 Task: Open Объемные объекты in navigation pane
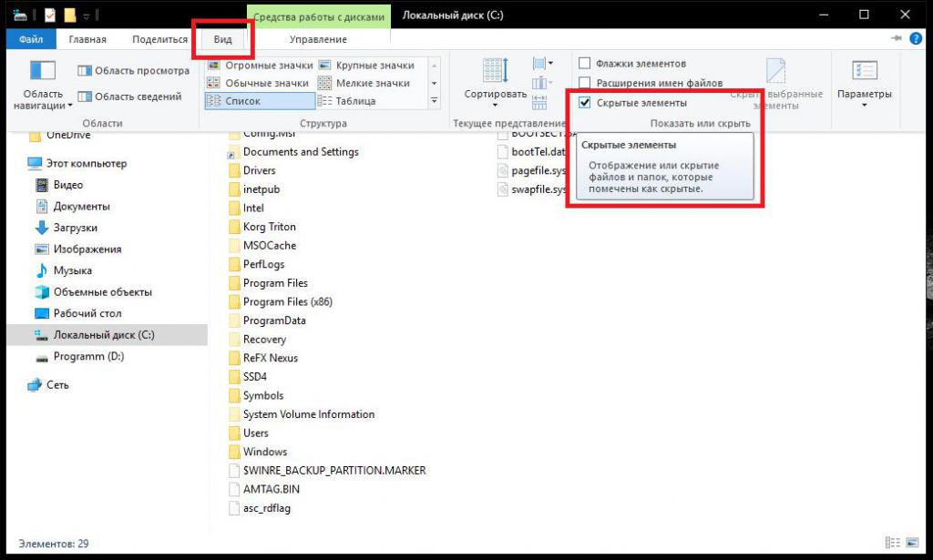(x=94, y=292)
